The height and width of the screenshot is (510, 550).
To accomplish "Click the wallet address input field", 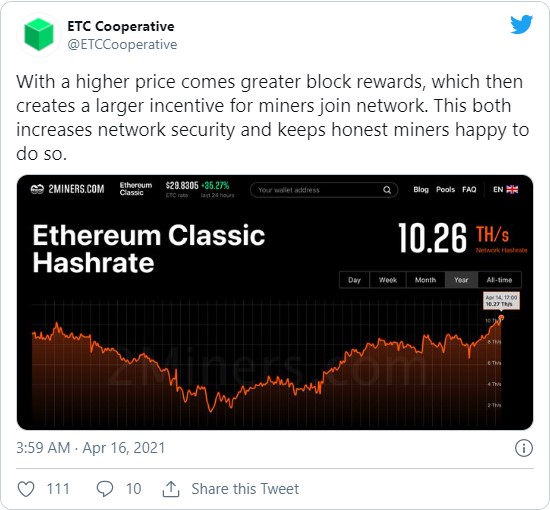I will click(x=324, y=190).
